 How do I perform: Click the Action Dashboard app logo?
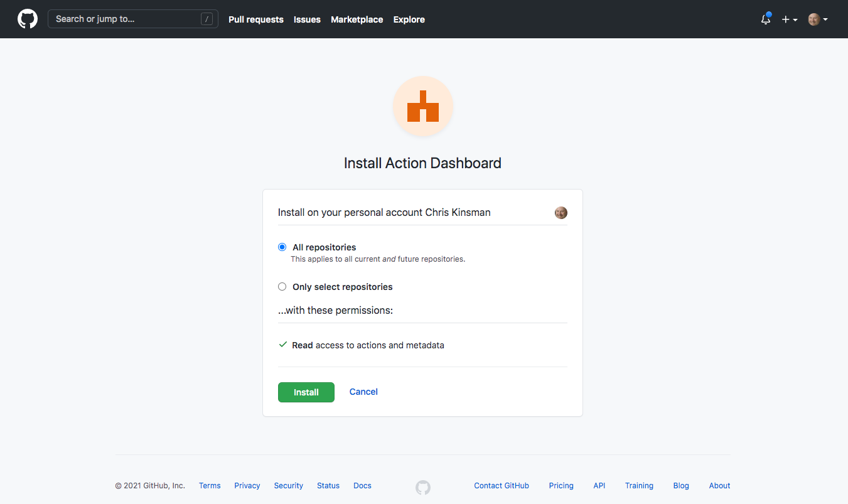[423, 106]
